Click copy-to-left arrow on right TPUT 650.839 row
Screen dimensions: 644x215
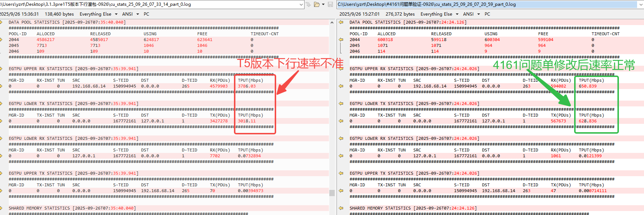click(x=341, y=86)
